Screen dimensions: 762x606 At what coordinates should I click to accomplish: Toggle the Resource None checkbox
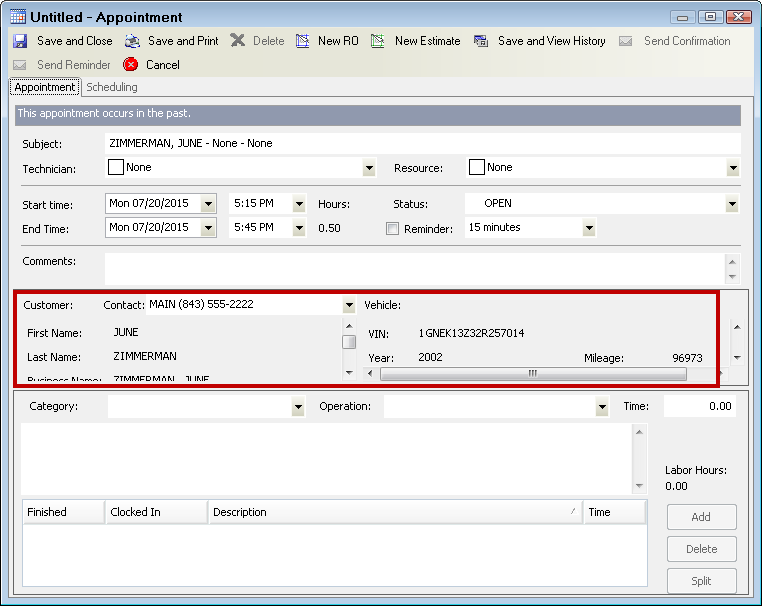[x=476, y=168]
